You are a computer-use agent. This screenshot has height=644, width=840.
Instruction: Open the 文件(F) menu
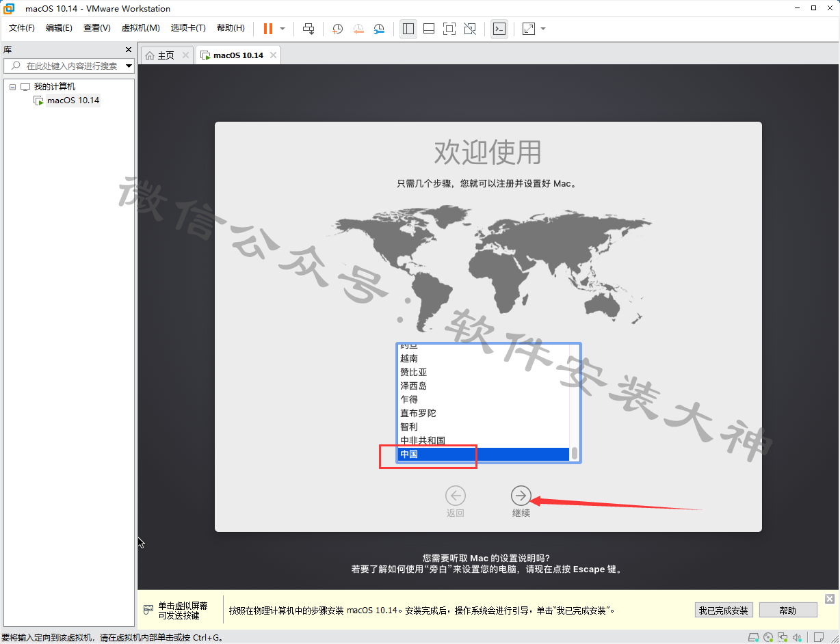click(x=22, y=28)
